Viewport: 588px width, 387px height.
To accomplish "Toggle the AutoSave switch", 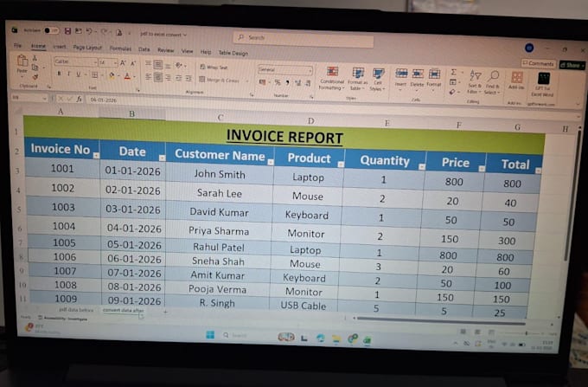I will (x=51, y=30).
